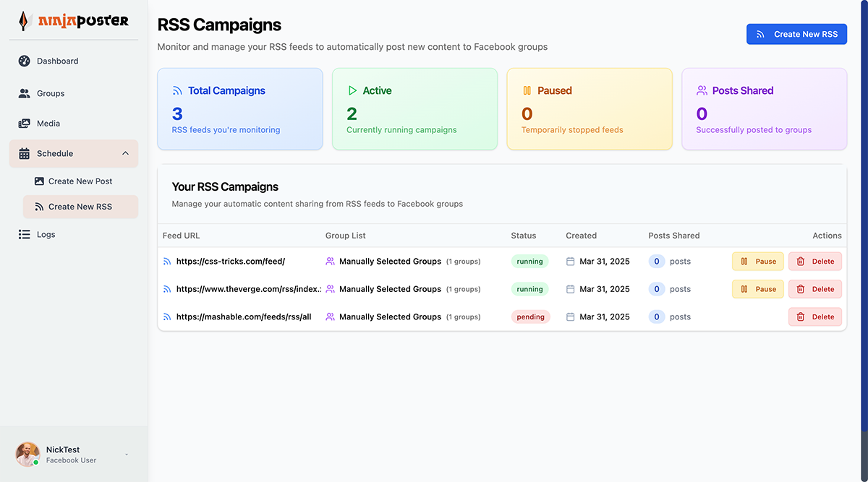Click the running status in theverge row
868x482 pixels.
[529, 289]
